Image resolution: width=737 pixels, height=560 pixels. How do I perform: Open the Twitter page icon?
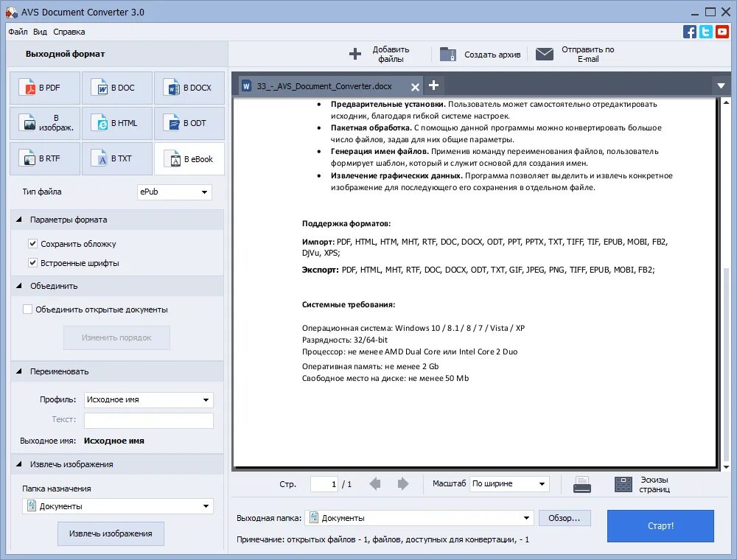(706, 32)
